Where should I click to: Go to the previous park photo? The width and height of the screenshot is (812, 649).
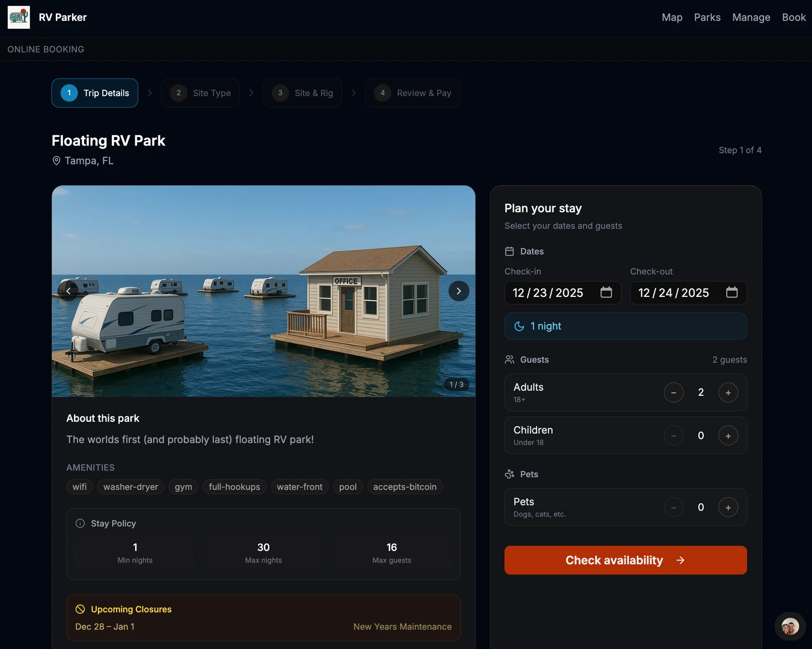pos(68,291)
